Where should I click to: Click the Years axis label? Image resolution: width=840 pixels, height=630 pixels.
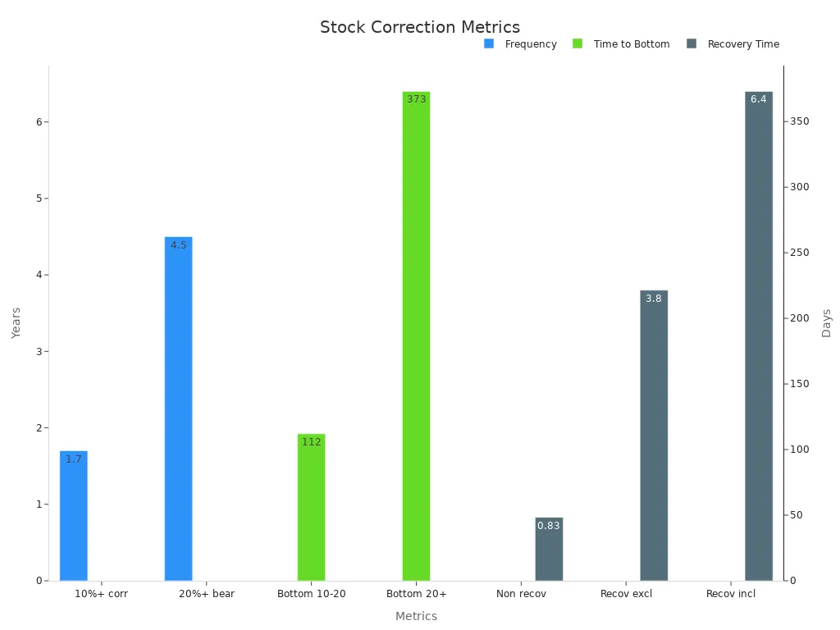pos(16,323)
